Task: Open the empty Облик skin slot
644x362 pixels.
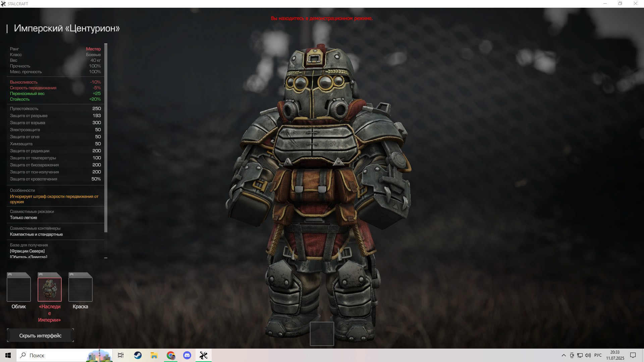Action: [x=19, y=289]
